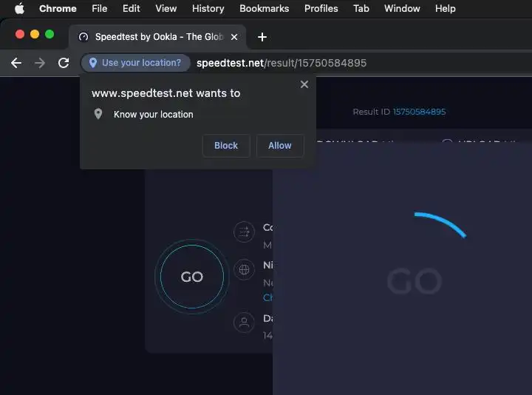Click the user profile icon
The height and width of the screenshot is (395, 532).
point(244,323)
